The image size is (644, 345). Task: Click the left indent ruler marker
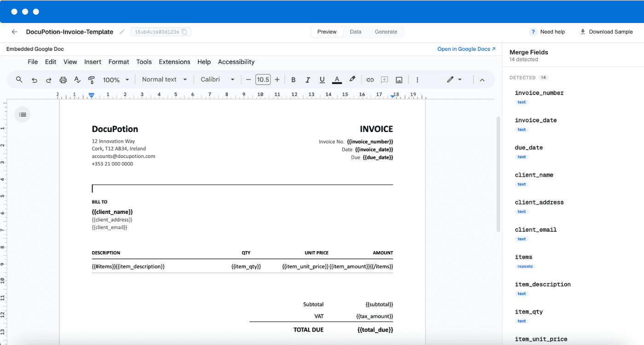click(x=92, y=95)
